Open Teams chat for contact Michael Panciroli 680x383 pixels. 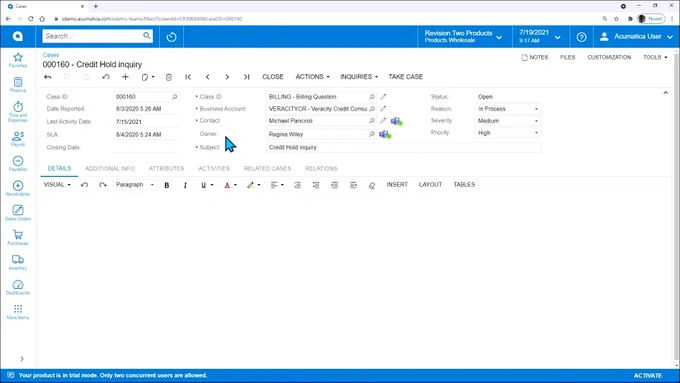pyautogui.click(x=396, y=121)
